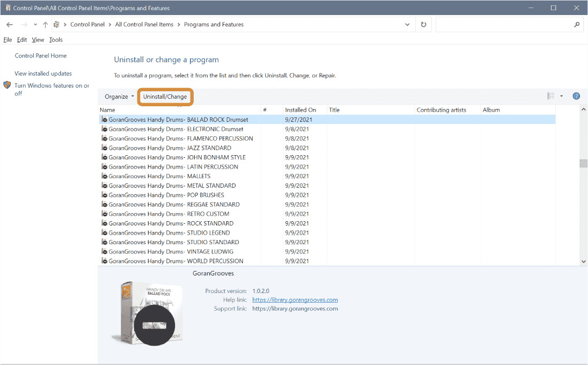This screenshot has width=588, height=365.
Task: Expand view options arrow next to view icon
Action: [561, 96]
